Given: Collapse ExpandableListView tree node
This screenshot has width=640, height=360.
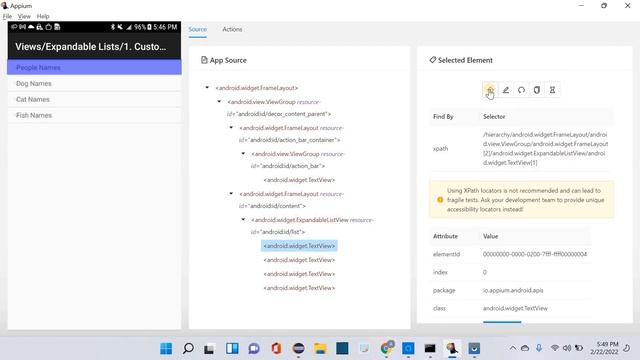Looking at the screenshot, I should point(243,219).
